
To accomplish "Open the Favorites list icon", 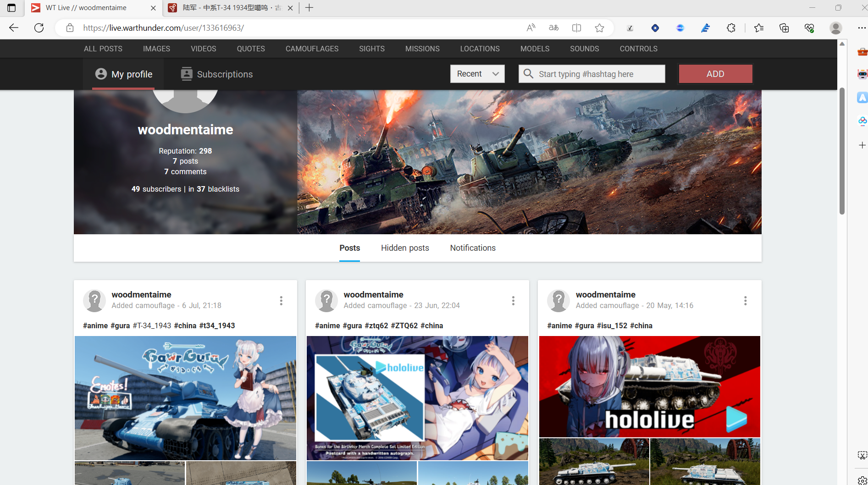I will click(x=759, y=28).
